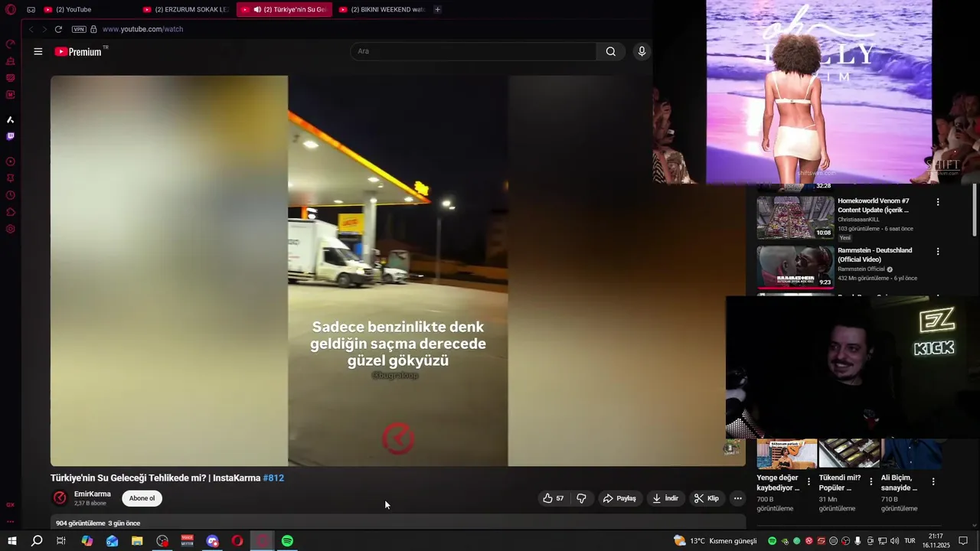Open options menu for Homeworld Venom video
Screen dimensions: 980x551
pos(937,202)
